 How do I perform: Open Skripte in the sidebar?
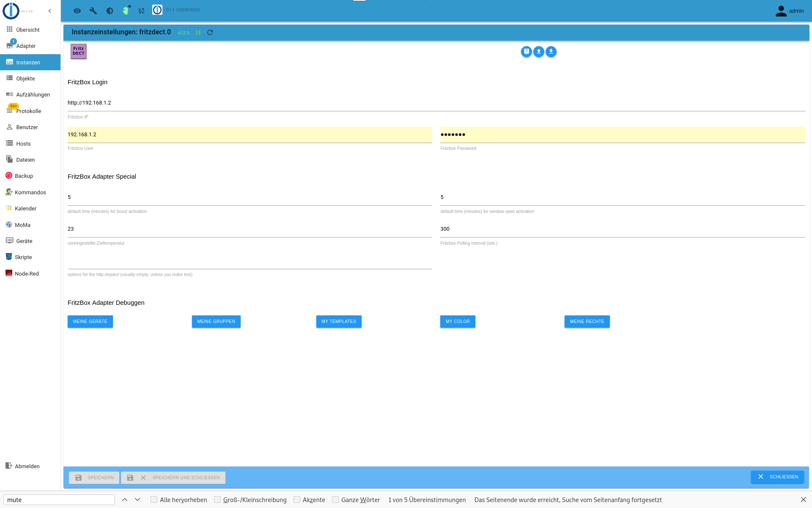30,257
